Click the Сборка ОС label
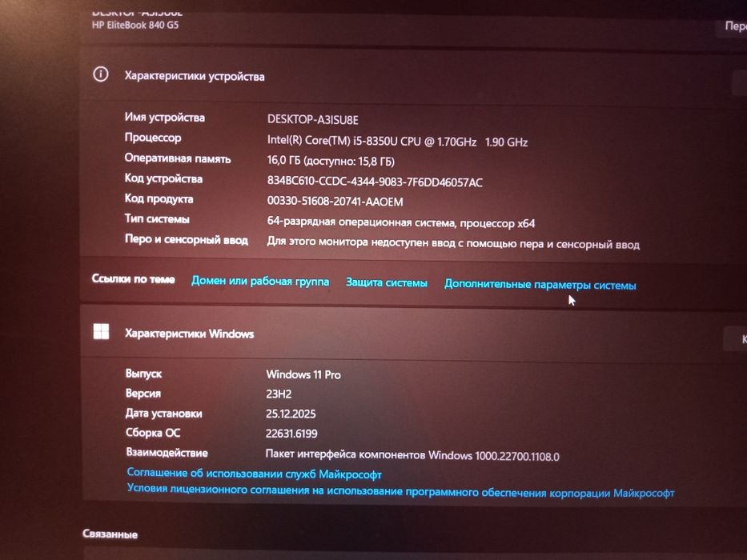Viewport: 747px width, 560px height. coord(153,433)
